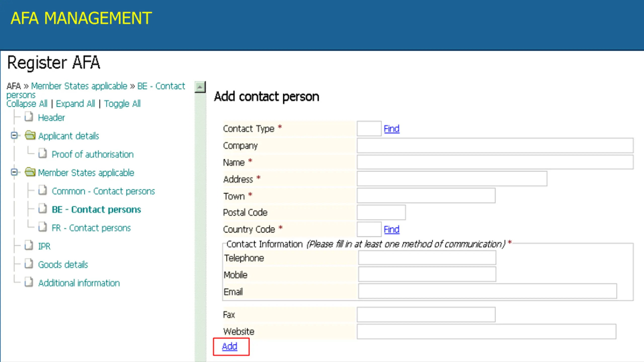Screen dimensions: 644x362
Task: Collapse the Member States applicable node
Action: 14,172
